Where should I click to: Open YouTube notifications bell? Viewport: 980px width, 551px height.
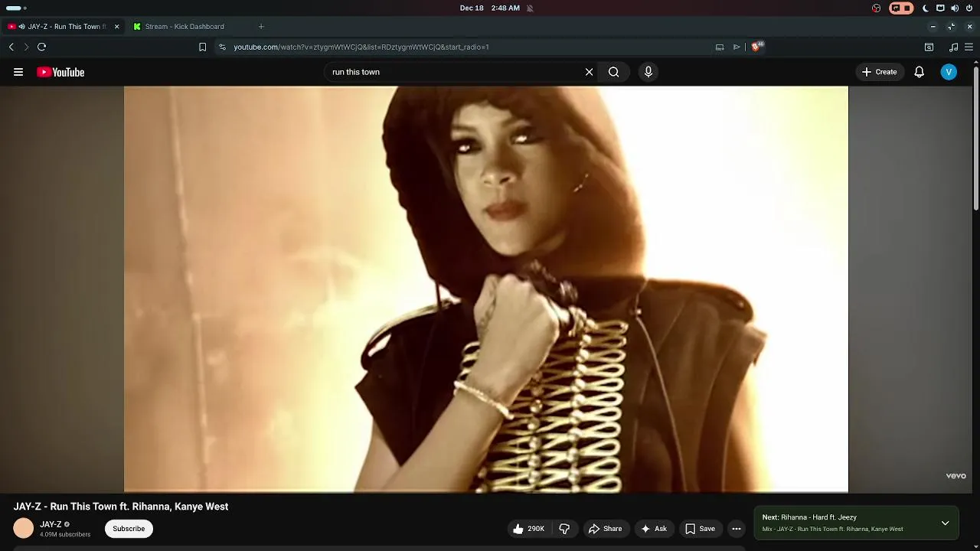tap(920, 72)
